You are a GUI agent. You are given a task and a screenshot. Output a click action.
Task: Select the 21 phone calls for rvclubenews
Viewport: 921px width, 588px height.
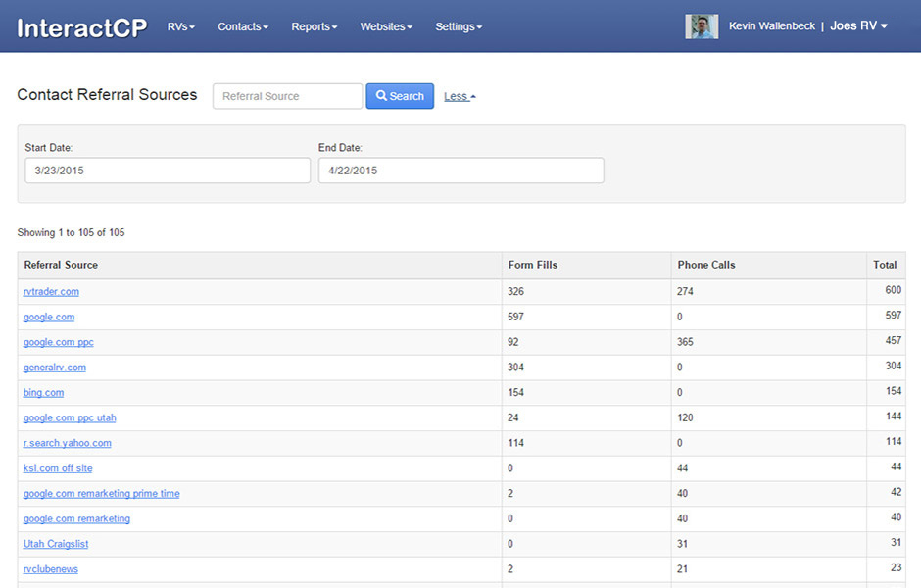coord(768,569)
